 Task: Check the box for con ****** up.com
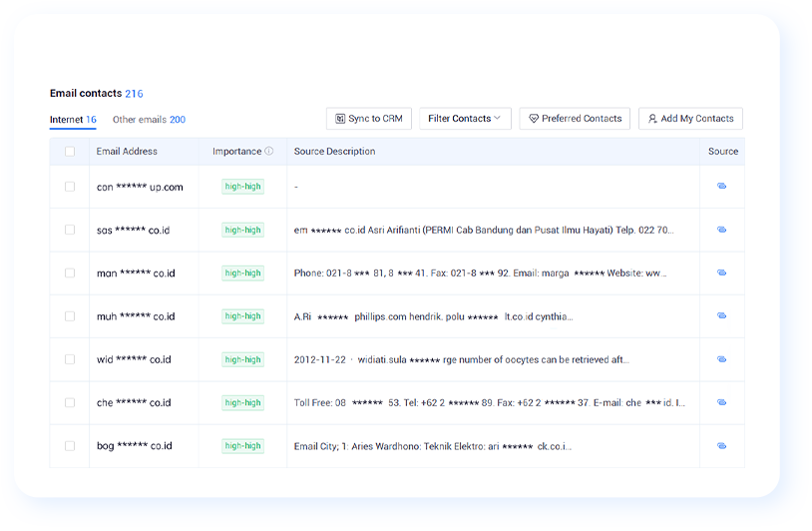click(70, 187)
